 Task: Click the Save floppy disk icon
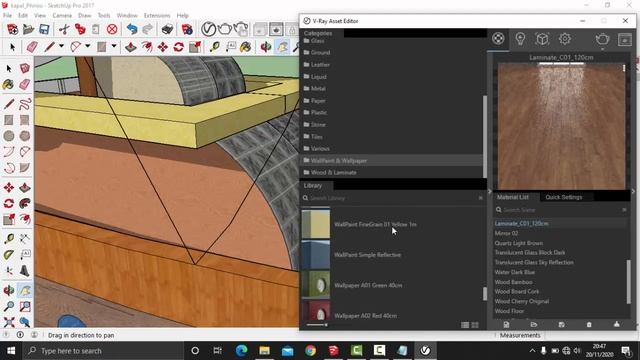pos(44,29)
